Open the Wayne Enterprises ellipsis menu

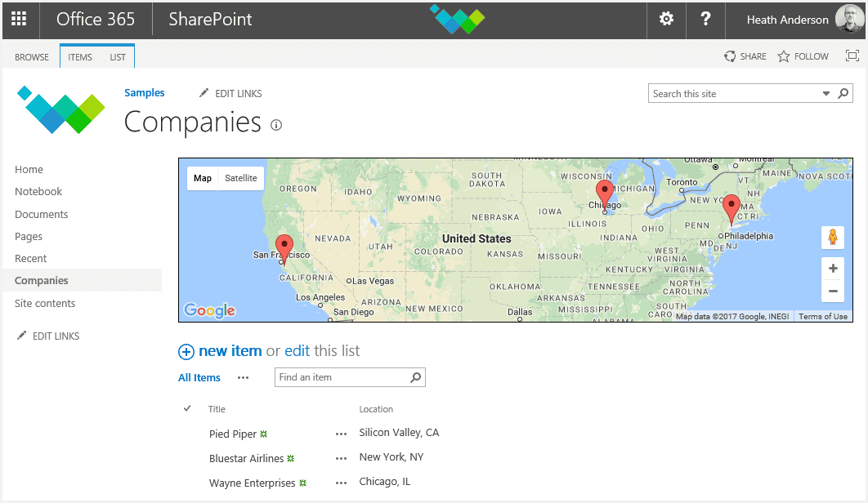pyautogui.click(x=341, y=483)
